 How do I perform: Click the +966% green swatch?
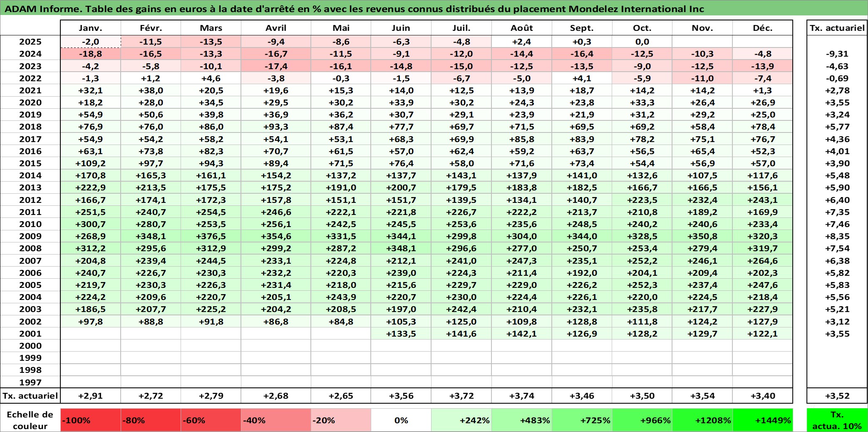pos(642,420)
